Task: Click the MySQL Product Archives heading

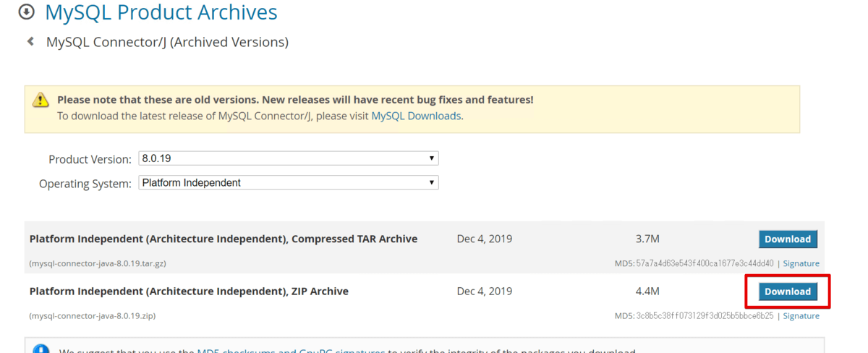Action: pyautogui.click(x=161, y=12)
